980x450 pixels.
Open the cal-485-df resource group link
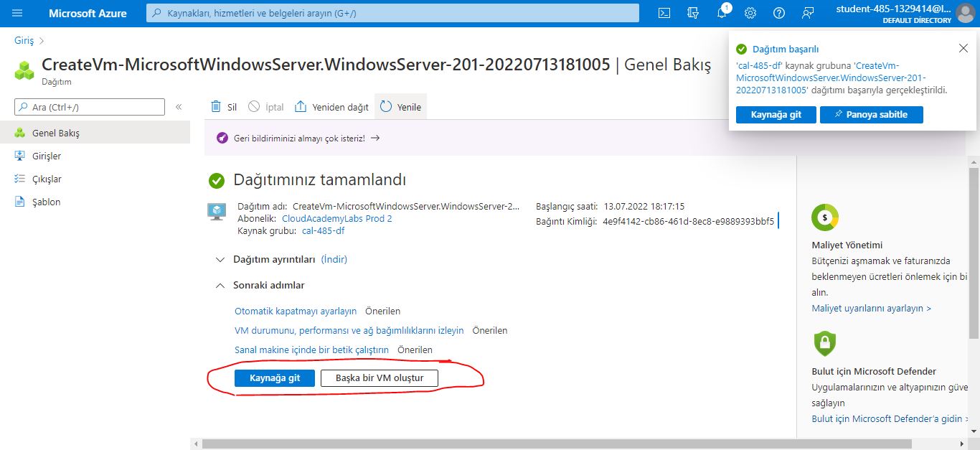[324, 230]
